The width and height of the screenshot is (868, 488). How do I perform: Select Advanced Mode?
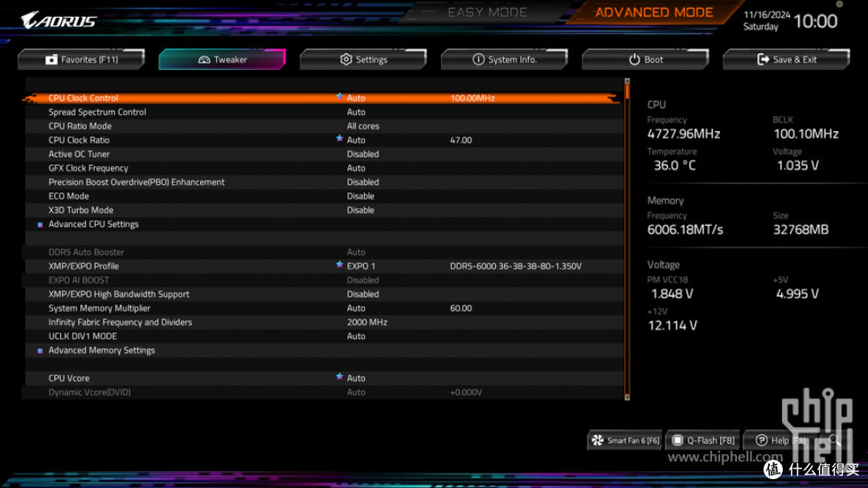pos(653,12)
